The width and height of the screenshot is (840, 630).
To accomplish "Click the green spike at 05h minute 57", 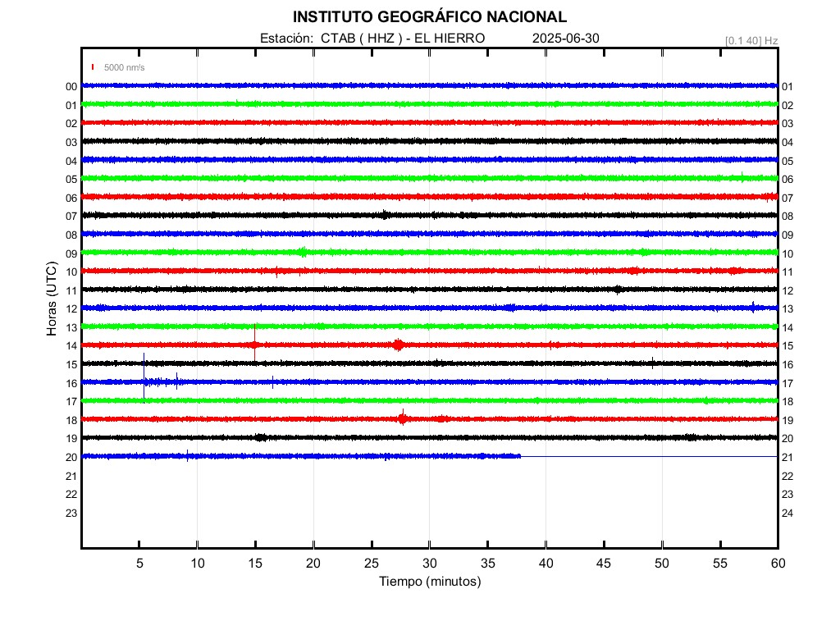I will click(x=742, y=177).
